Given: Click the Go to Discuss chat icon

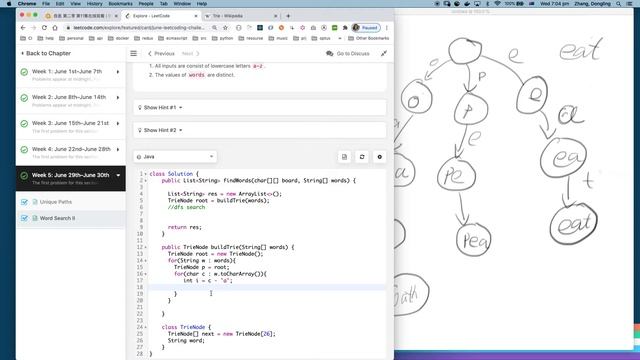Looking at the screenshot, I should coord(329,53).
